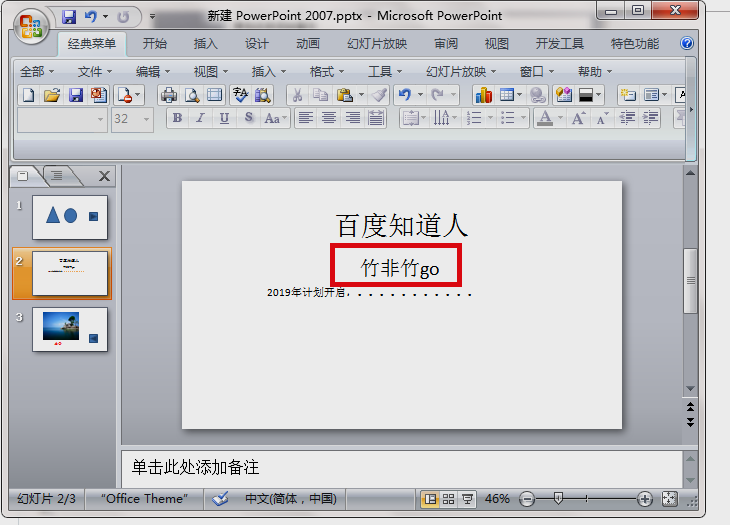
Task: Switch to the 设计 ribbon tab
Action: 257,44
